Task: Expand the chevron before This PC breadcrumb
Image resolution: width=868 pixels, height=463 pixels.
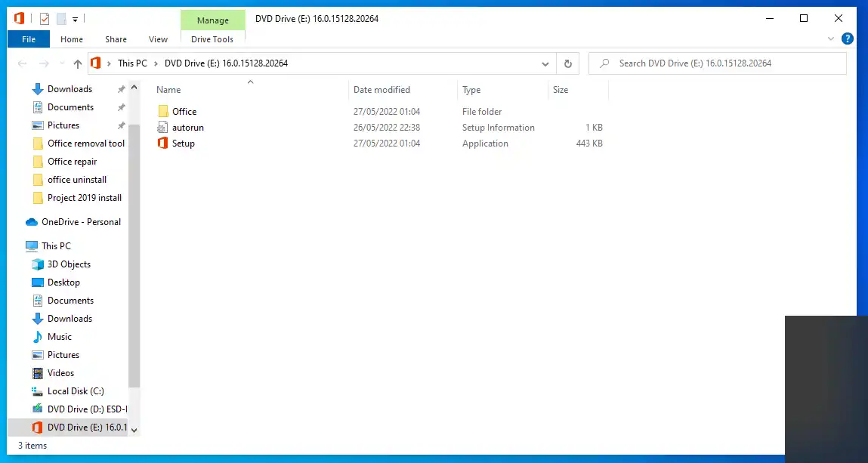Action: [x=109, y=63]
